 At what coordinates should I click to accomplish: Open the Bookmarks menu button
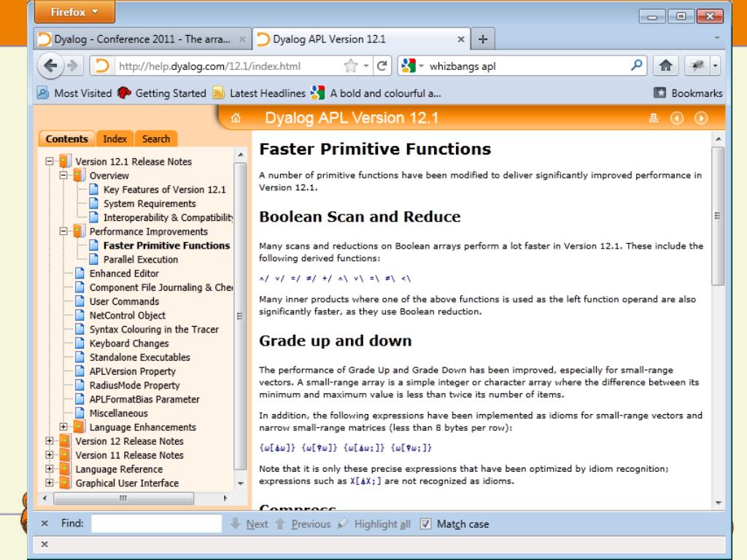(x=688, y=93)
